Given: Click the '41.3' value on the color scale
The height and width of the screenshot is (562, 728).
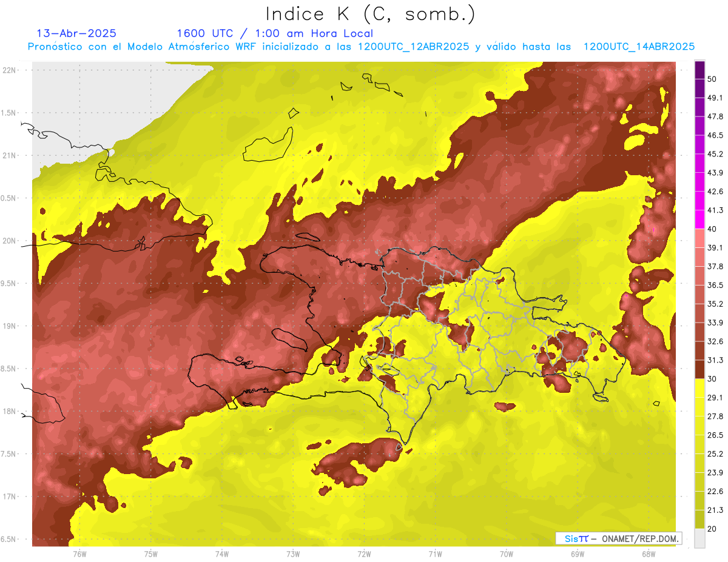Looking at the screenshot, I should point(715,210).
